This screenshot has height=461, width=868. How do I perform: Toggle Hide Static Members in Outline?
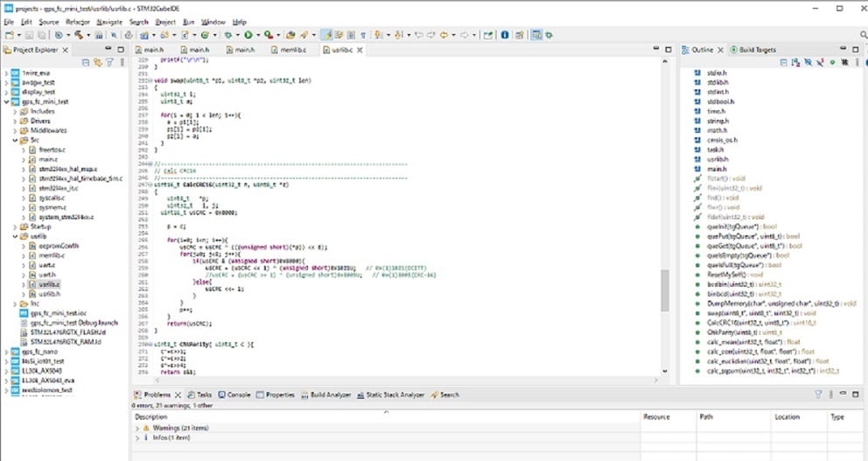click(x=820, y=62)
